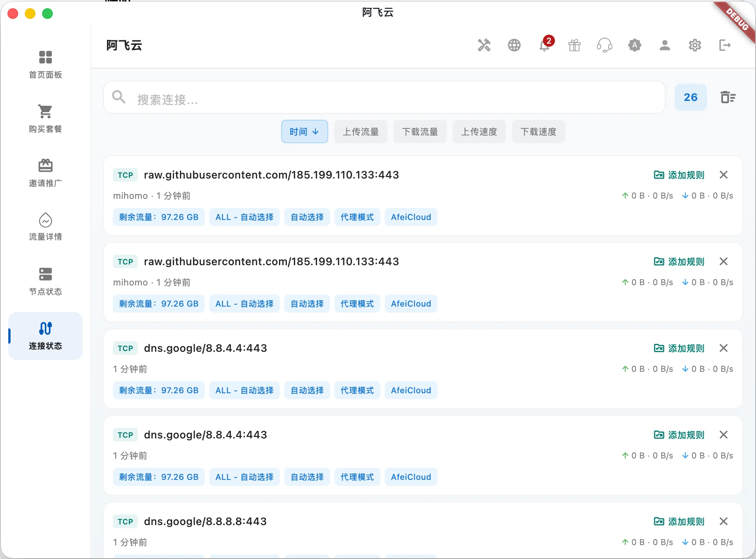Click AfeiCloud tag in second github card
This screenshot has height=559, width=756.
point(411,304)
